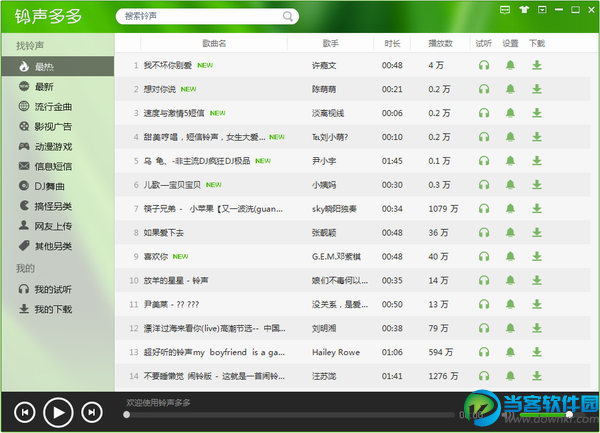Select song title 喜欢你

(156, 257)
